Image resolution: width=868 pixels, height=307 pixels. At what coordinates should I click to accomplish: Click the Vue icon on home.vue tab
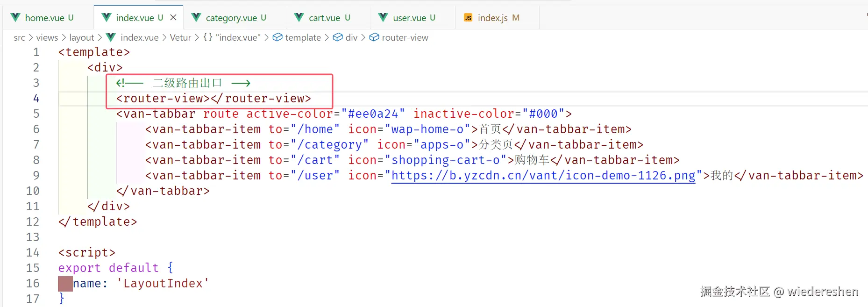coord(15,17)
